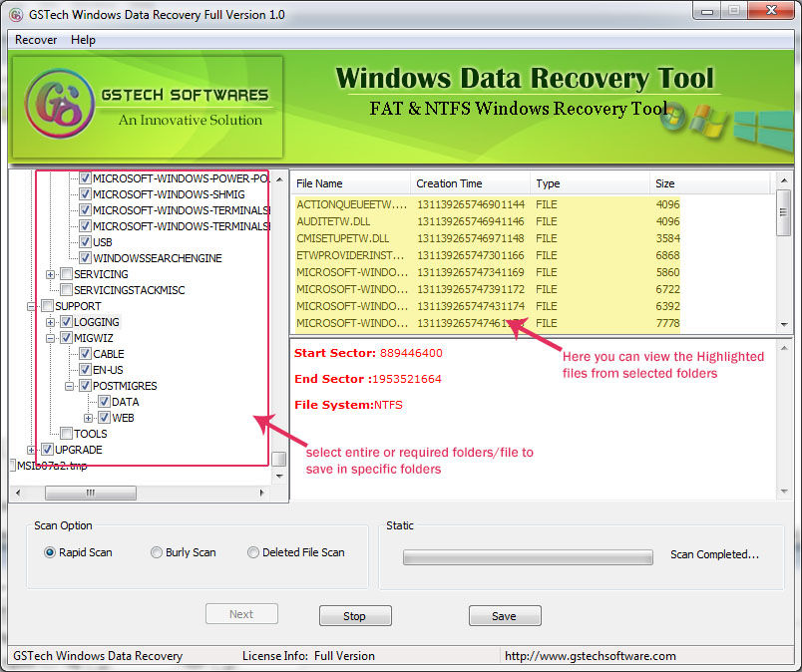Screen dimensions: 802x672
Task: Check the TOOLS folder checkbox
Action: point(67,434)
